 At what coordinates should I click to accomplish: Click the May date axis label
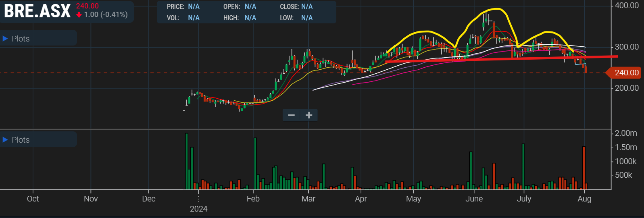tap(413, 199)
